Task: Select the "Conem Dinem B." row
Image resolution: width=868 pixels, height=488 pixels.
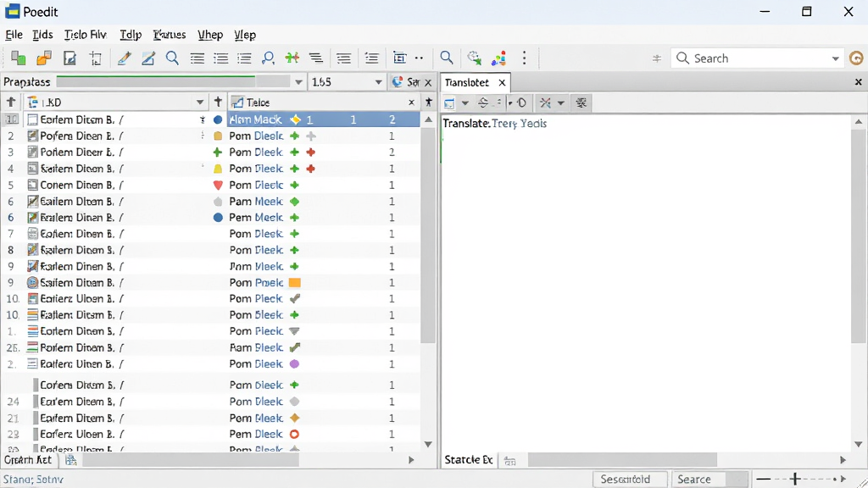Action: coord(210,185)
